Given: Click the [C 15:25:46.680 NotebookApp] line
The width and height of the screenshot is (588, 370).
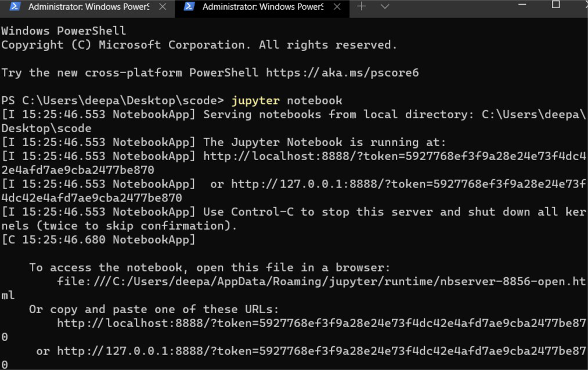Looking at the screenshot, I should tap(99, 240).
